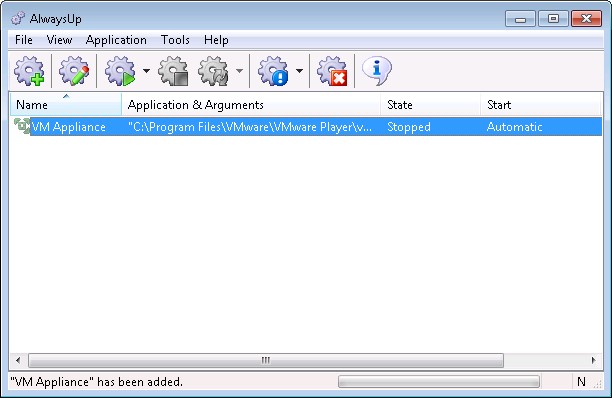Sort by the Name column header

click(66, 105)
